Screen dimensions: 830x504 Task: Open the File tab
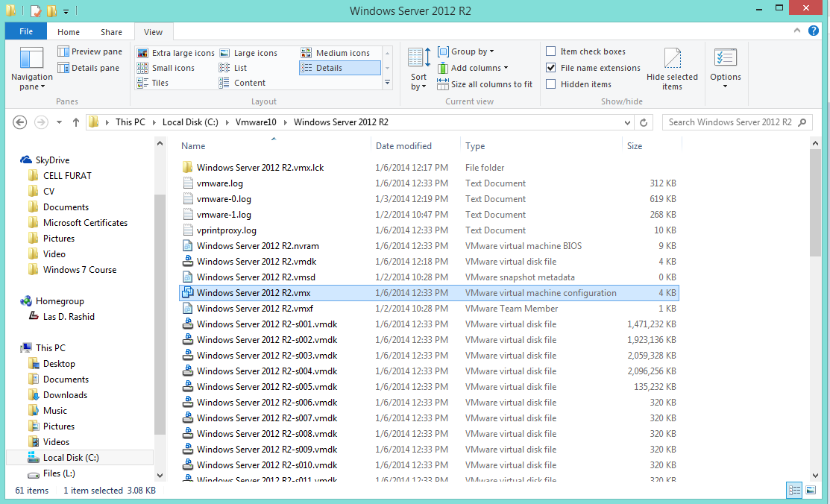[26, 31]
